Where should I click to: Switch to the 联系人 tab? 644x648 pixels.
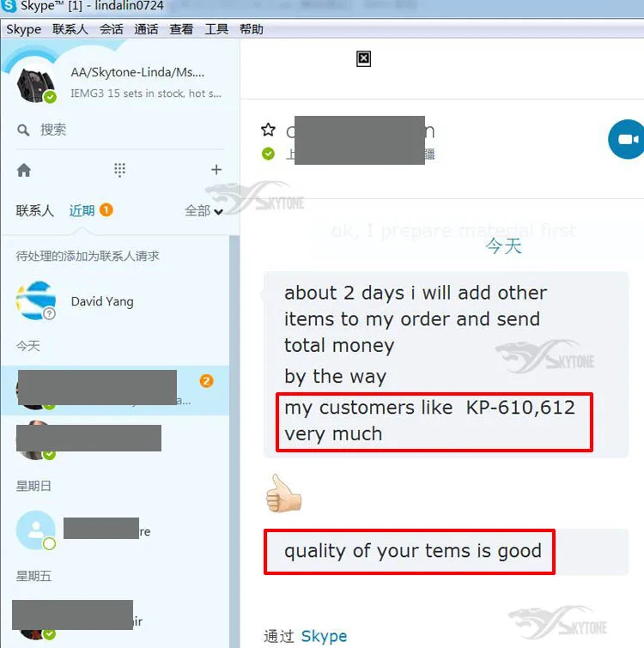34,210
